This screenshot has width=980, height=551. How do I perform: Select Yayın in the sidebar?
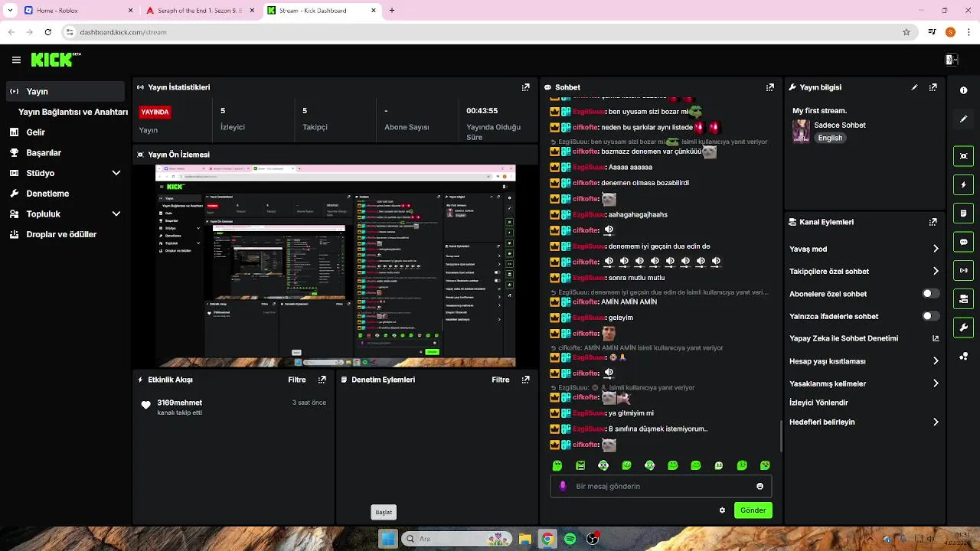[x=65, y=91]
